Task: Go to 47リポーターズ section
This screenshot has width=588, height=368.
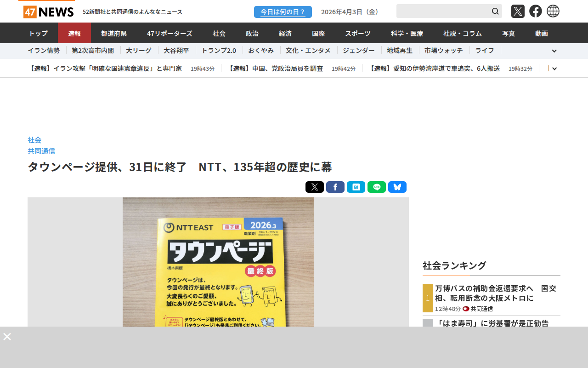Action: click(x=170, y=33)
